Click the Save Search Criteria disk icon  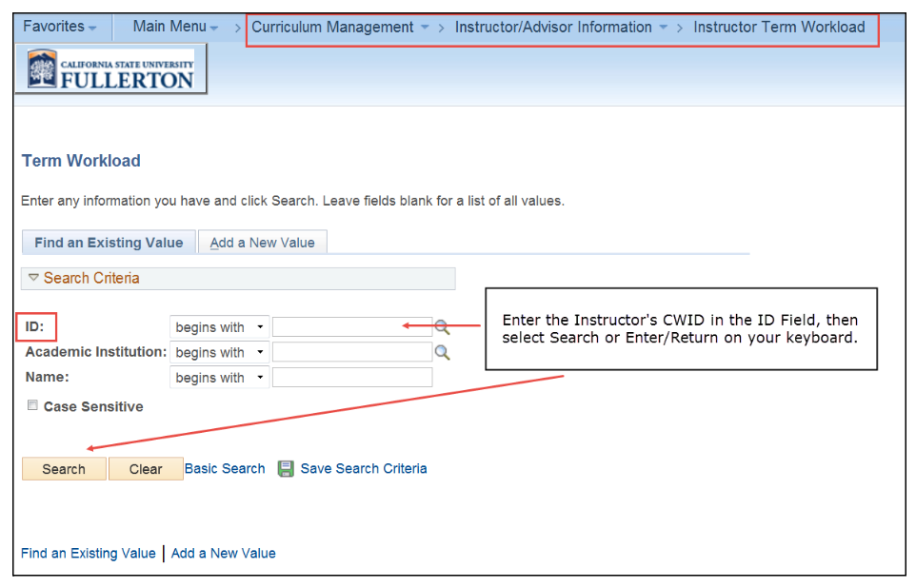click(286, 469)
